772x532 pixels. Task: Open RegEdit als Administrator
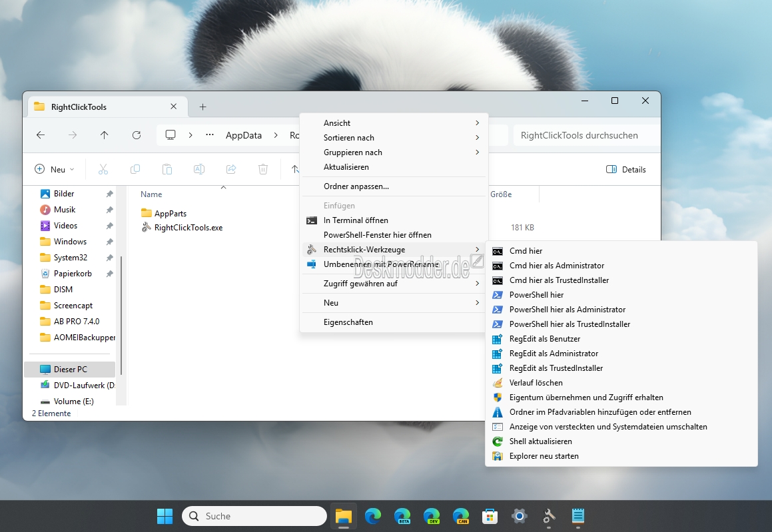click(x=621, y=354)
